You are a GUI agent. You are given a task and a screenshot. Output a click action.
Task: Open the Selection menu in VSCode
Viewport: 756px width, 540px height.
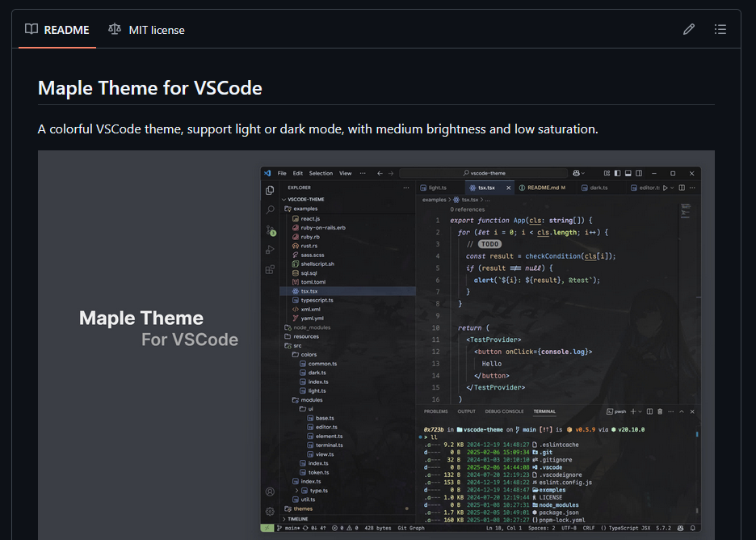(x=321, y=173)
